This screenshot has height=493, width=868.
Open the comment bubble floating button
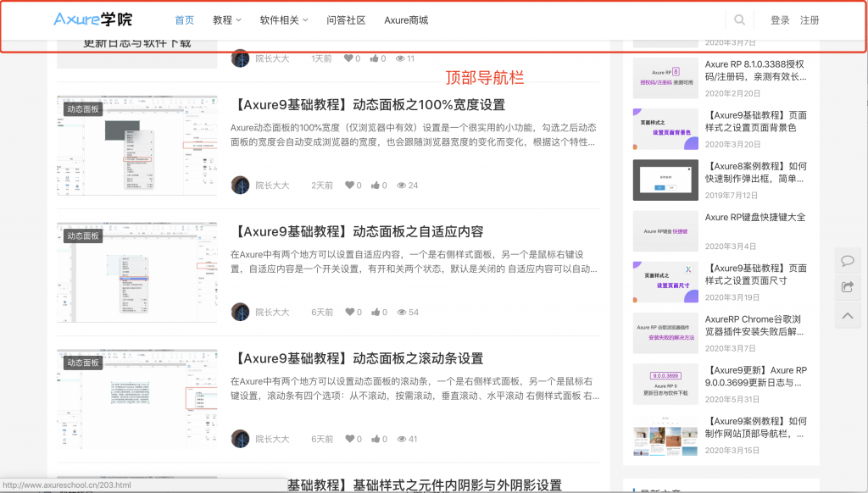click(x=847, y=261)
